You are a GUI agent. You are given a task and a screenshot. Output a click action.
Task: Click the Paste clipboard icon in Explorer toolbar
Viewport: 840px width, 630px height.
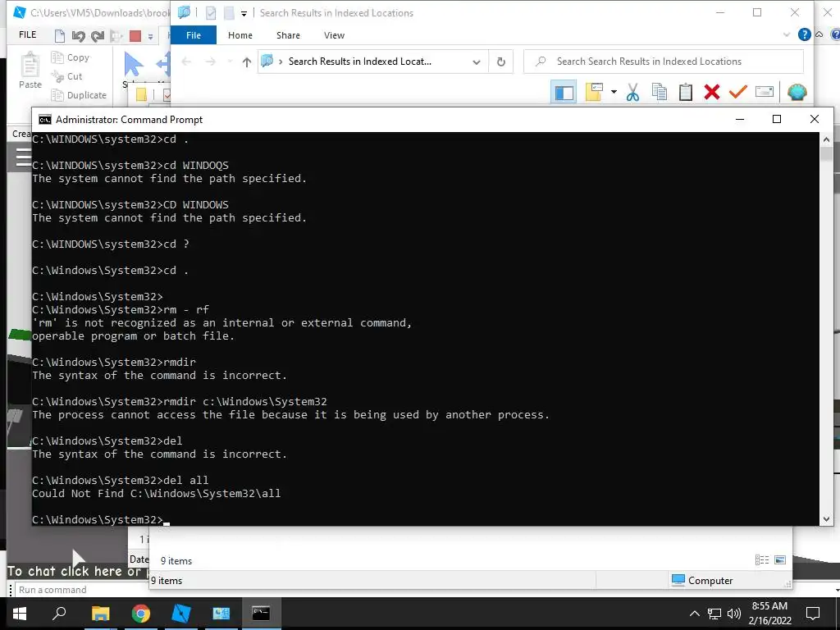tap(686, 92)
